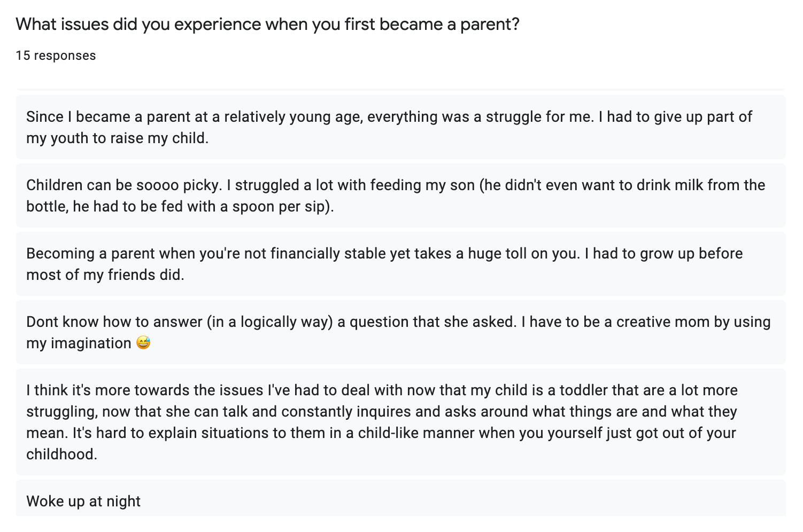This screenshot has height=532, width=803.
Task: Click the line 'my youth to raise my child.'
Action: tap(117, 138)
